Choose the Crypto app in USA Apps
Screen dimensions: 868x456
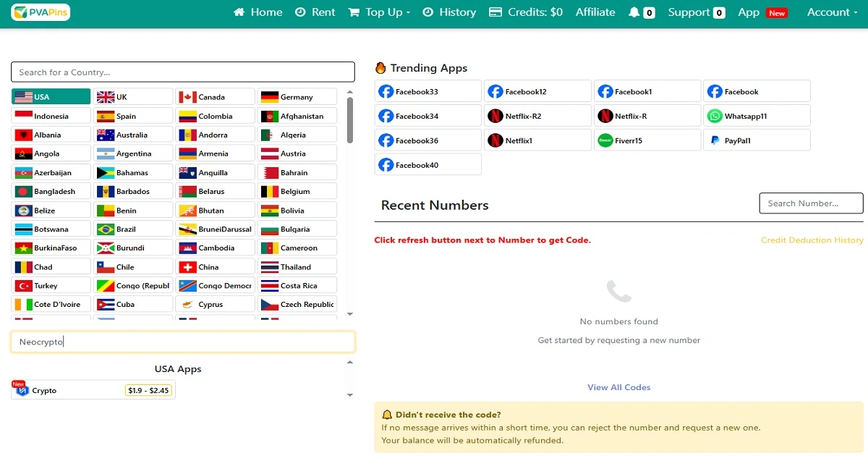93,390
